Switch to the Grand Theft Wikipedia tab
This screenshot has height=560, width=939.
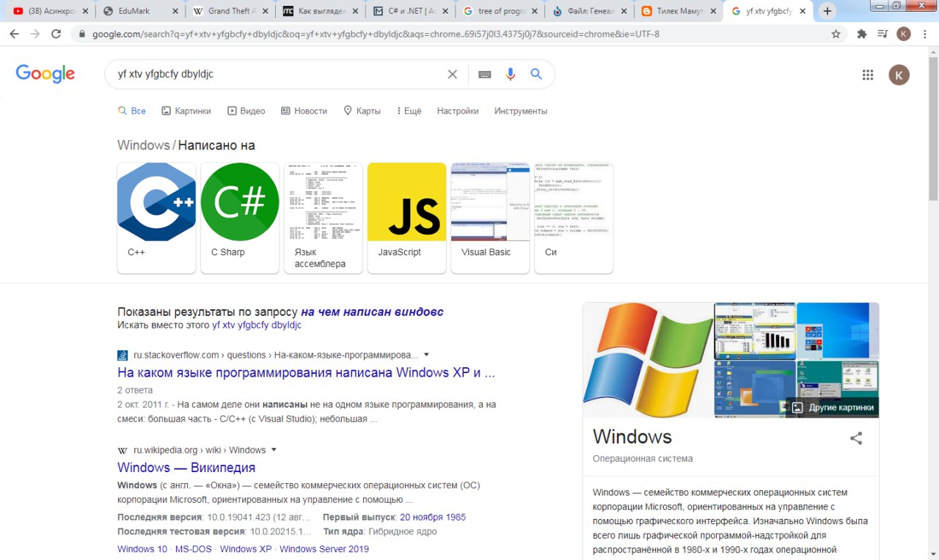tap(230, 11)
